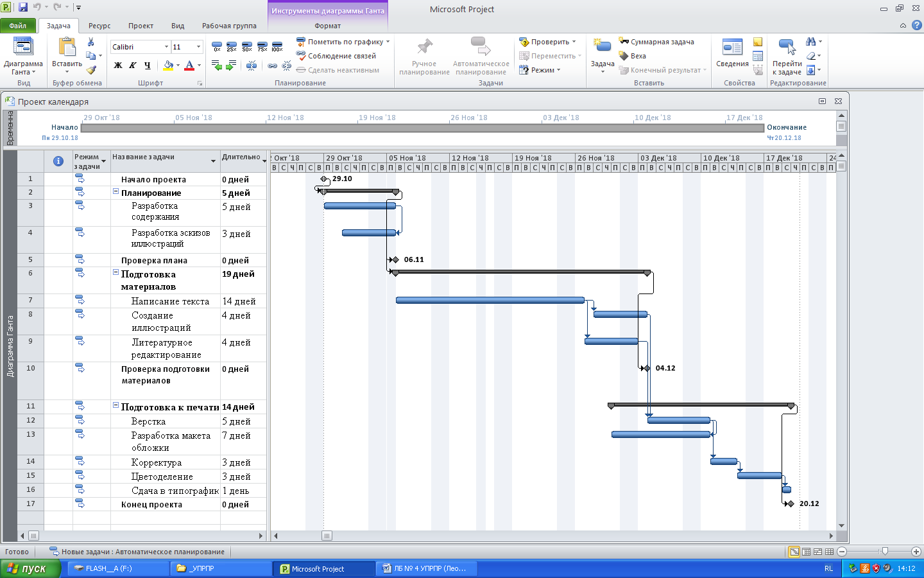Click Перейти к задаче button
The height and width of the screenshot is (578, 924).
(787, 56)
